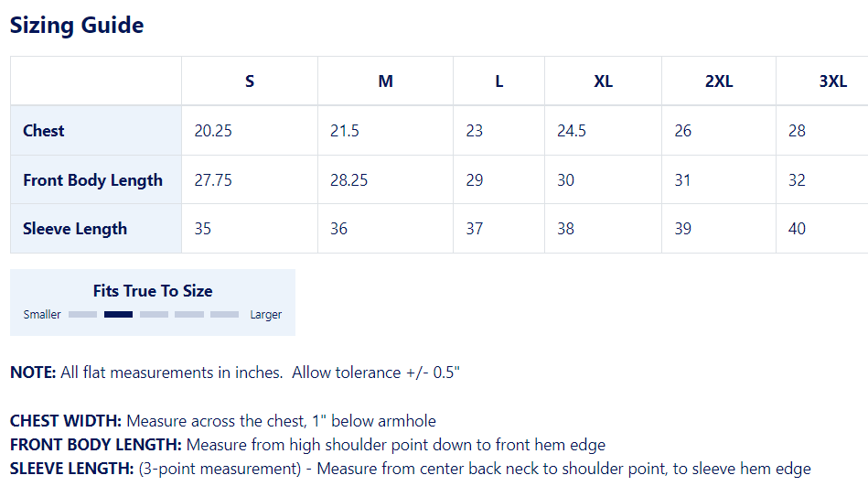This screenshot has width=868, height=497.
Task: Click the Front Body Length row label
Action: pyautogui.click(x=92, y=180)
